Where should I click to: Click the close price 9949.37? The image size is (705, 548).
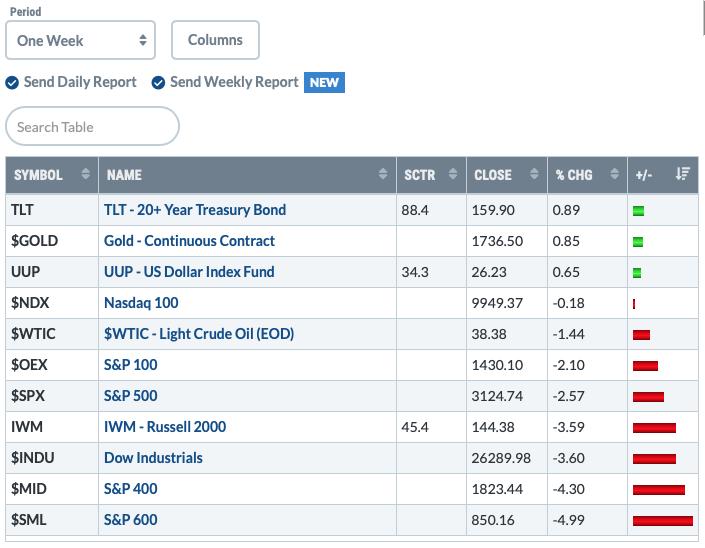coord(497,303)
